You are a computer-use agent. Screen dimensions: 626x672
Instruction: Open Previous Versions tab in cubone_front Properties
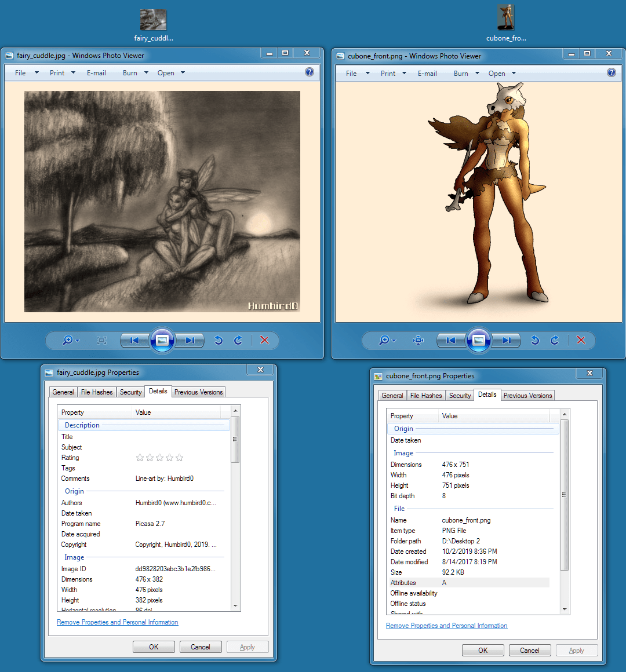pyautogui.click(x=527, y=396)
